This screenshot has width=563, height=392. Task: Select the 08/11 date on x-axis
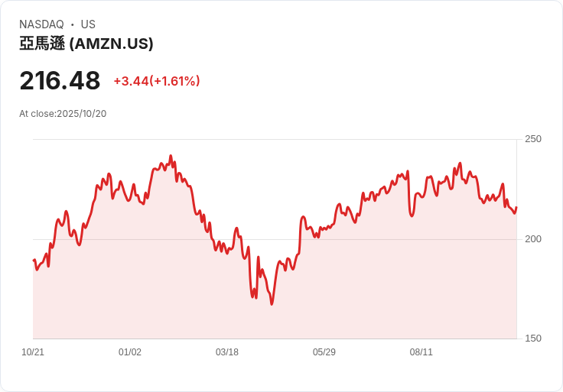point(421,352)
